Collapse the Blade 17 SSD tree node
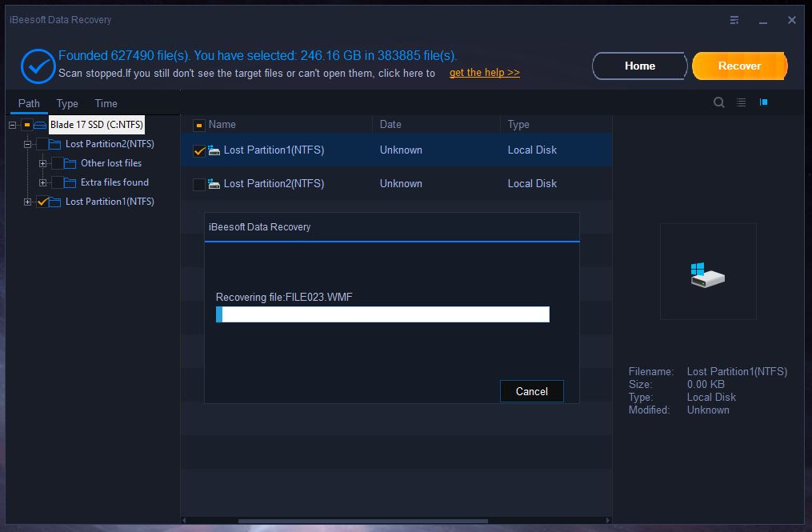Viewport: 812px width, 532px height. tap(13, 125)
